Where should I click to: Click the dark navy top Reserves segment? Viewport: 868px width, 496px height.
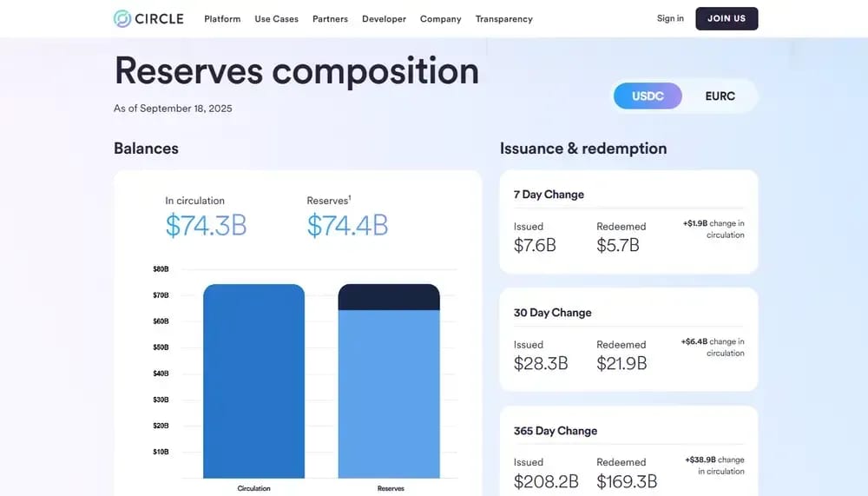389,297
